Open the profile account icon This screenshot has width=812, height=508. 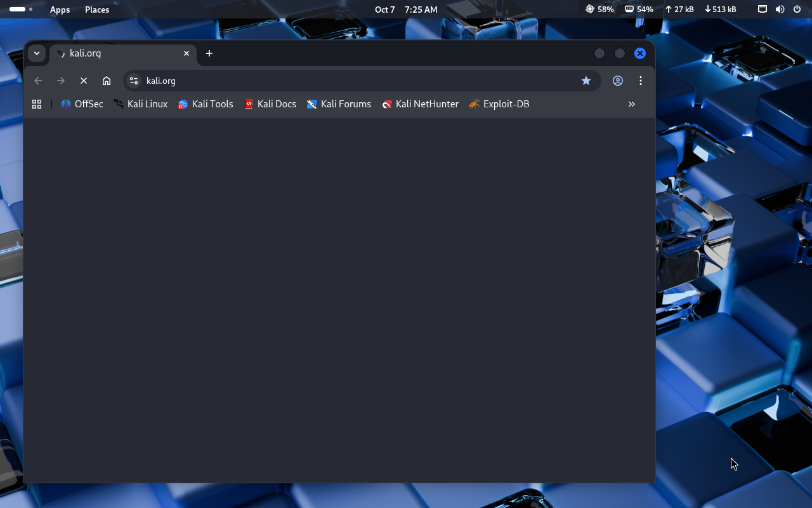click(618, 81)
